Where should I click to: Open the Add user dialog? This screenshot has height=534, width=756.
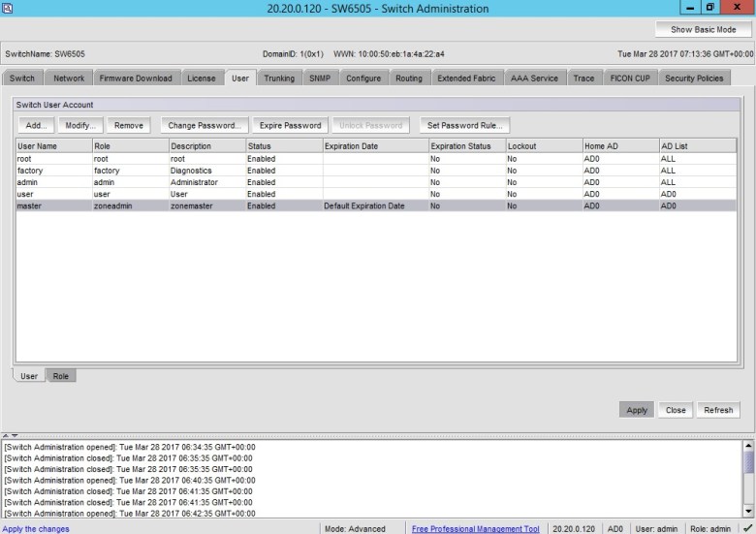point(36,125)
